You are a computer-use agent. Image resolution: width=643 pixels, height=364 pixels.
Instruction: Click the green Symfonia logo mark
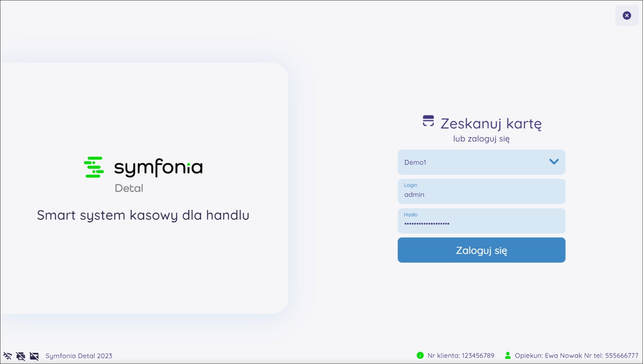[94, 167]
